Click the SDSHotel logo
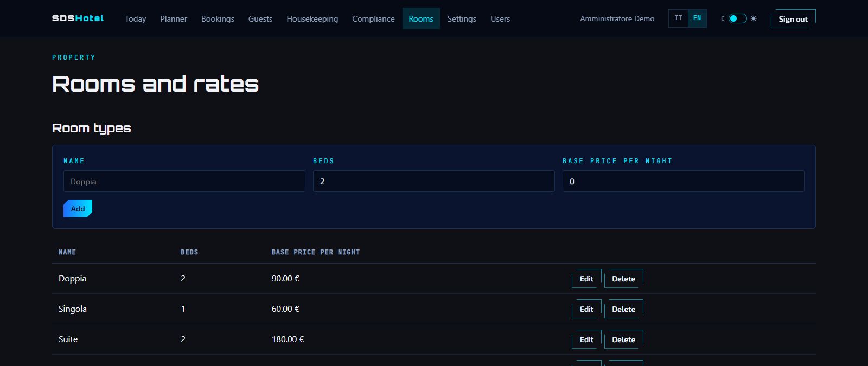The image size is (868, 366). [78, 18]
